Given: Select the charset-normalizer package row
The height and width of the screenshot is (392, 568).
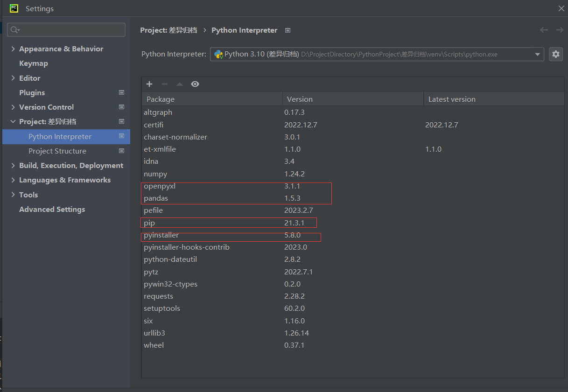Looking at the screenshot, I should (x=353, y=137).
